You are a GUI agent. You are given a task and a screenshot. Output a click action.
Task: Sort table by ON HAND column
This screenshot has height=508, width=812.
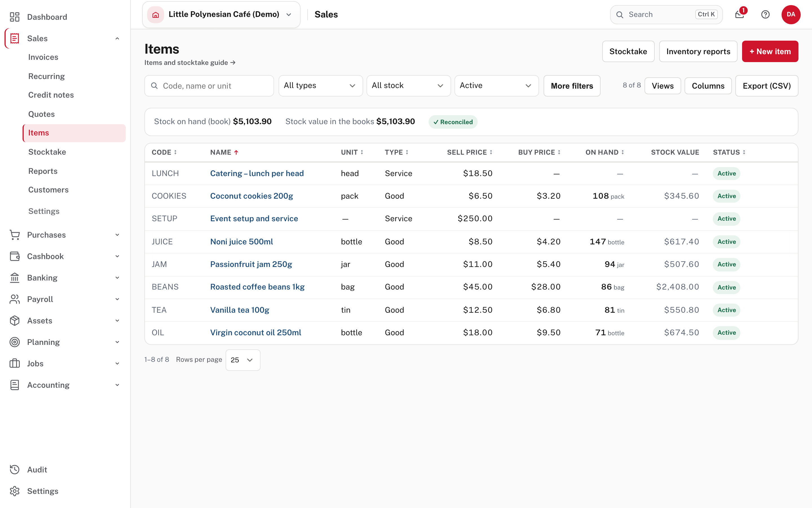[605, 152]
